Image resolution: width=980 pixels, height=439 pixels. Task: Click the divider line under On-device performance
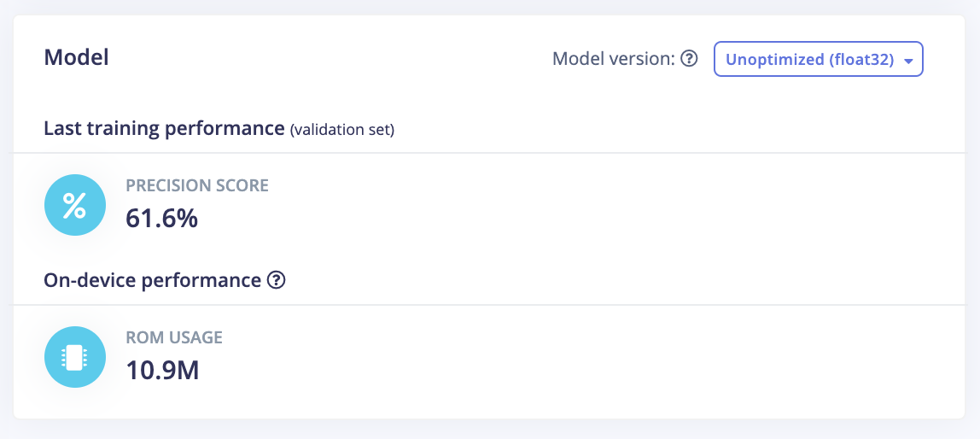coord(490,305)
